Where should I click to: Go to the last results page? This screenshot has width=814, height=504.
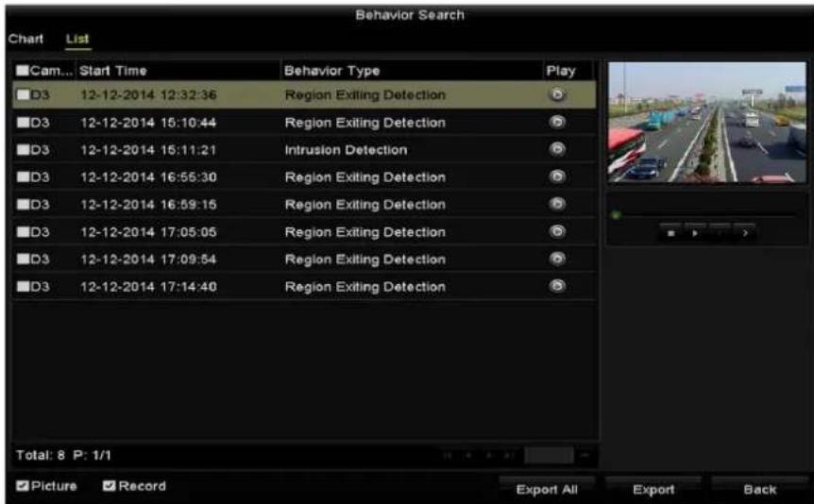[509, 455]
